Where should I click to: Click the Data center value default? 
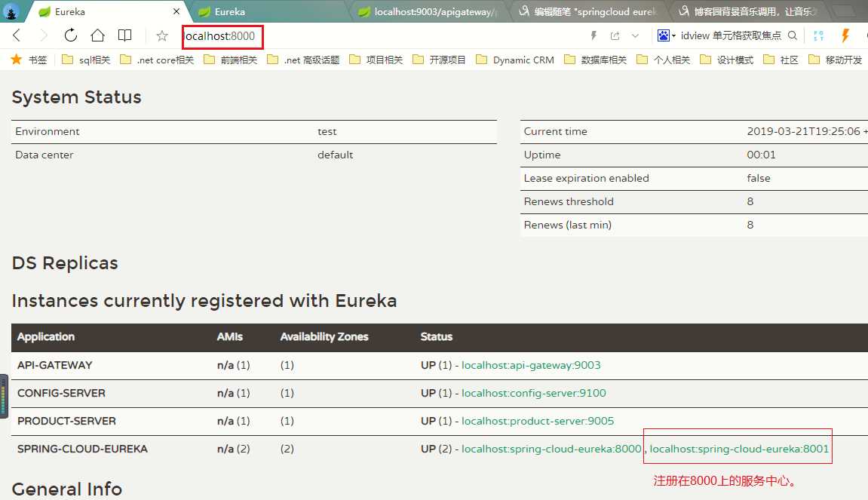(336, 155)
